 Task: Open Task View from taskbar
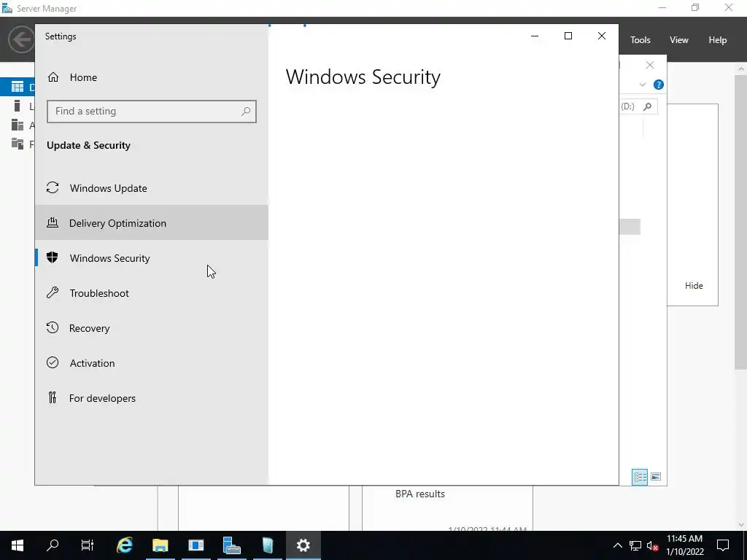click(x=88, y=545)
